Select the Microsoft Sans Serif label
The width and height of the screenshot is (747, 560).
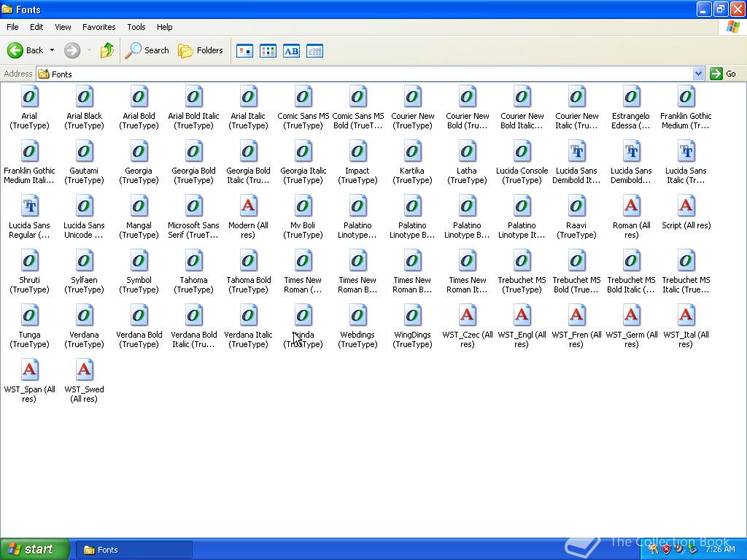click(193, 230)
